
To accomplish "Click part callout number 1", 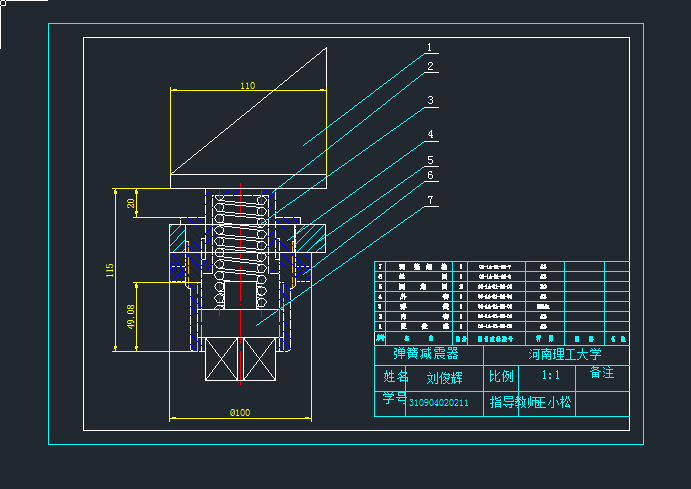I will click(x=429, y=47).
